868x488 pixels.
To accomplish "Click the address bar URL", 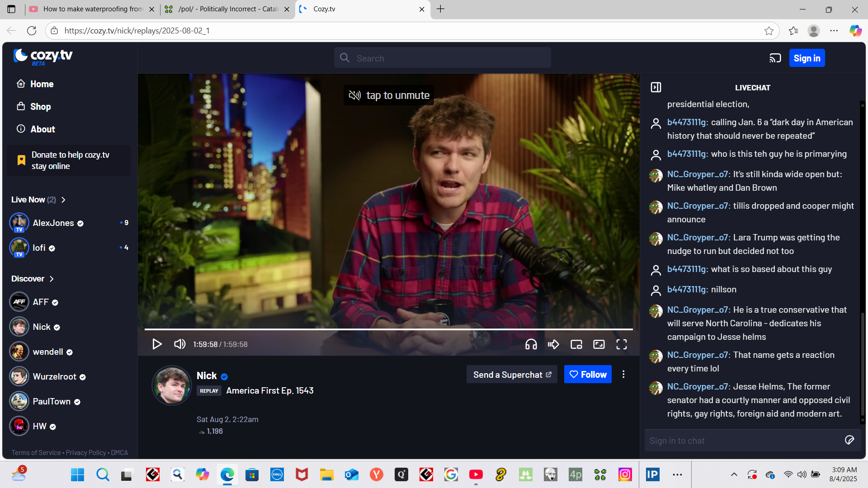I will pos(137,31).
